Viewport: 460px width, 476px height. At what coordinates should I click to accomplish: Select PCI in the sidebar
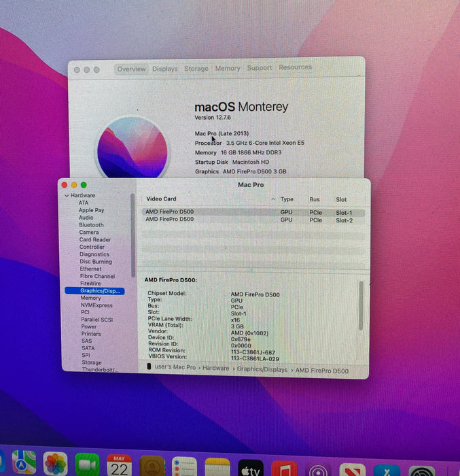click(x=85, y=312)
